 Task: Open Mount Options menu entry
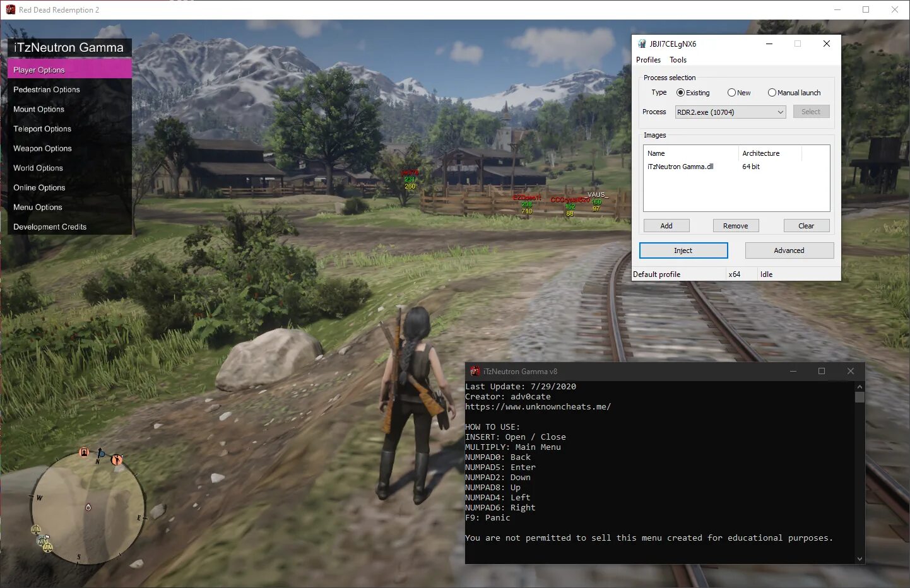69,109
